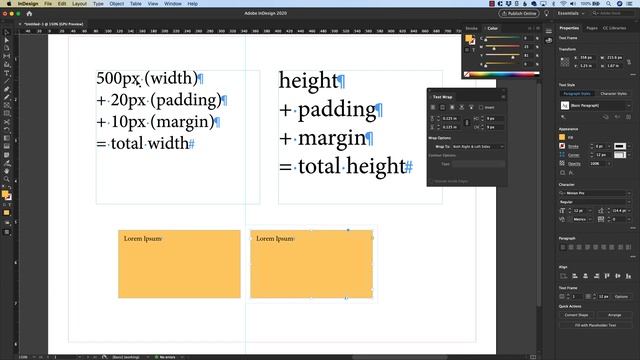Click the Convert Shape button
Viewport: 640px width, 360px height.
coord(576,315)
